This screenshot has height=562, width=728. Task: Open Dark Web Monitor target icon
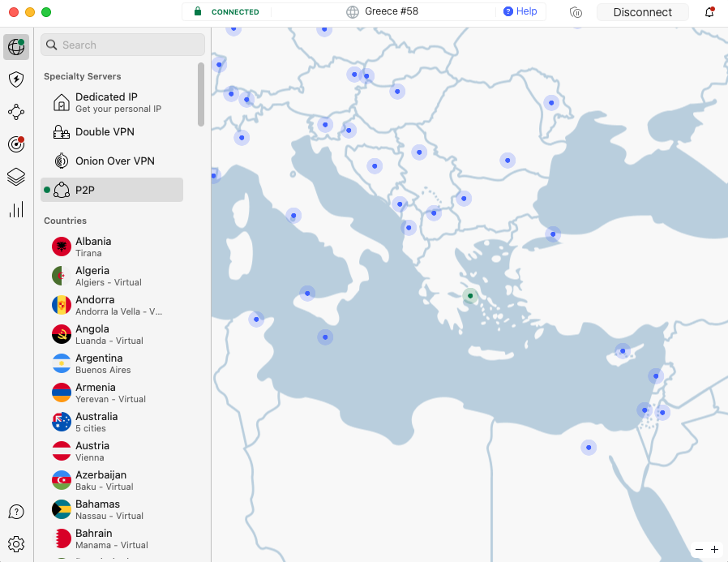pos(16,144)
